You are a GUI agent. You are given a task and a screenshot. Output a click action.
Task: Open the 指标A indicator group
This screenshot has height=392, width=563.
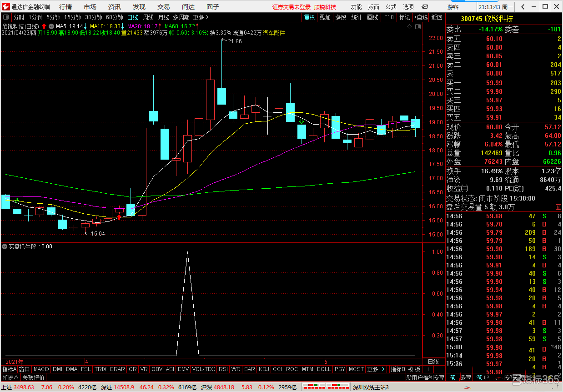(9, 369)
